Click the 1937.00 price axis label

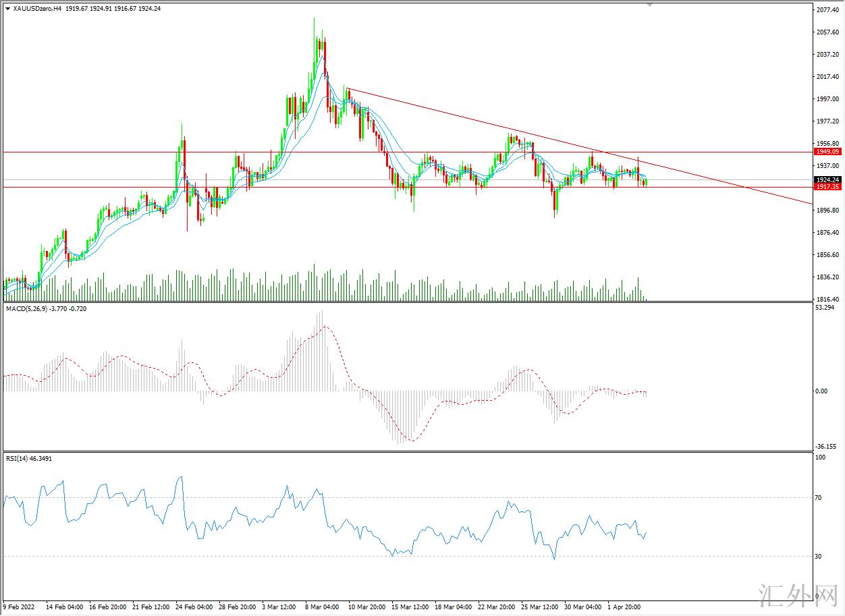pyautogui.click(x=827, y=166)
